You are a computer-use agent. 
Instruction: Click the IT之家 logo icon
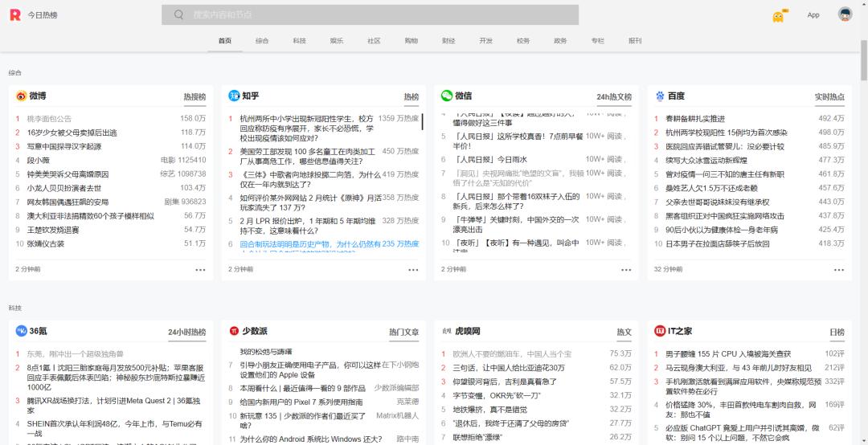point(660,331)
